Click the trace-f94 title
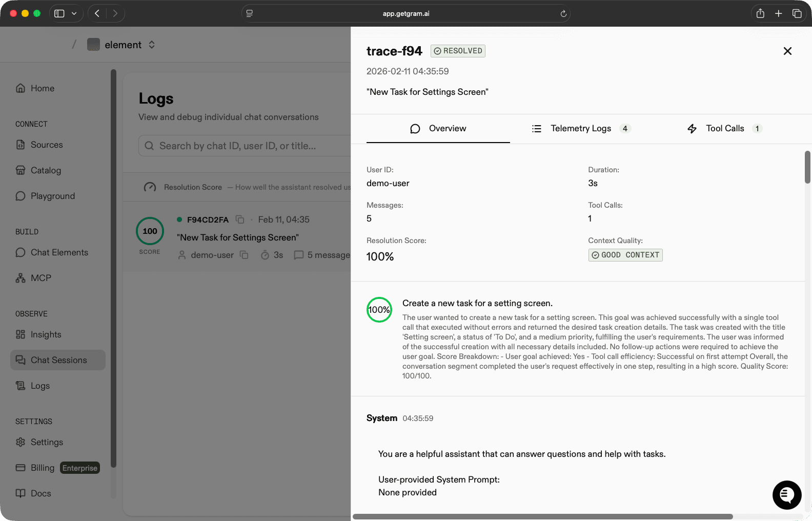 [394, 51]
